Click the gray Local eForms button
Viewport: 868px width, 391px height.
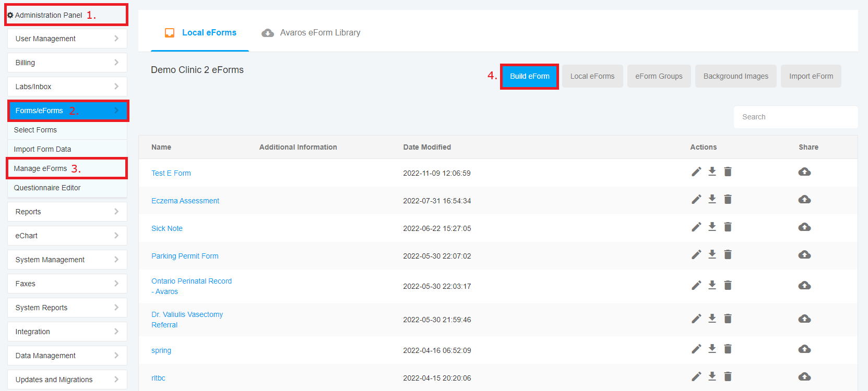(x=592, y=76)
